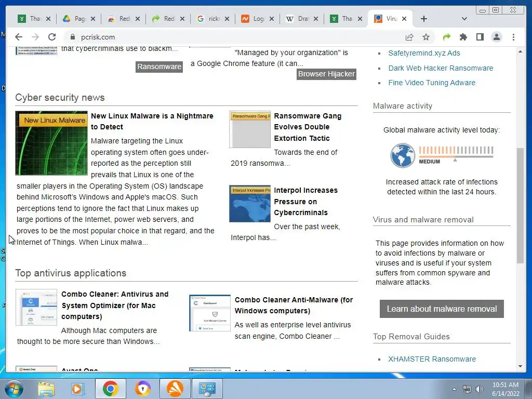Open 'Ransomware Gang Evolves Double Extortion Tactic' headline
Viewport: 532px width, 399px height.
point(308,127)
